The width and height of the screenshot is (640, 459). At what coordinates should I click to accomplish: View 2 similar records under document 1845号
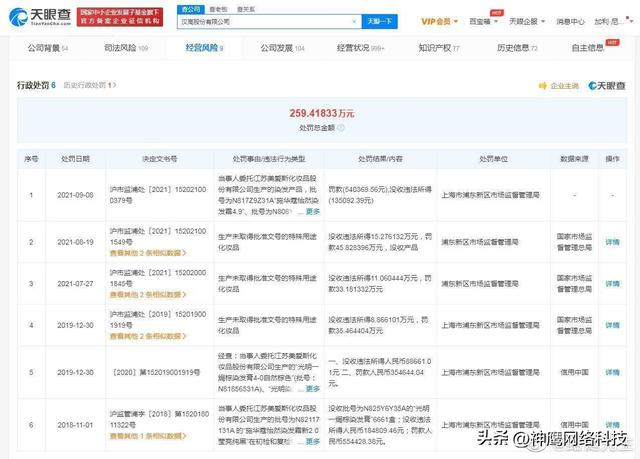pyautogui.click(x=148, y=295)
